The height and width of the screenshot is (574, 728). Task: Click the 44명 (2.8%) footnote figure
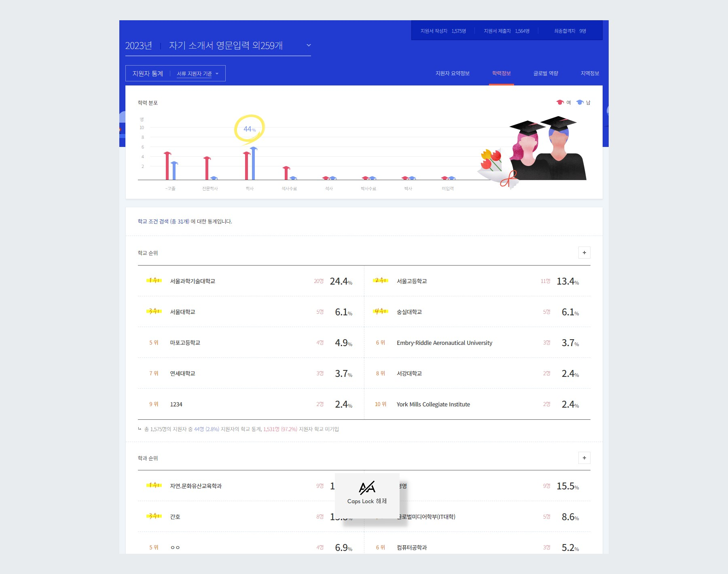206,429
